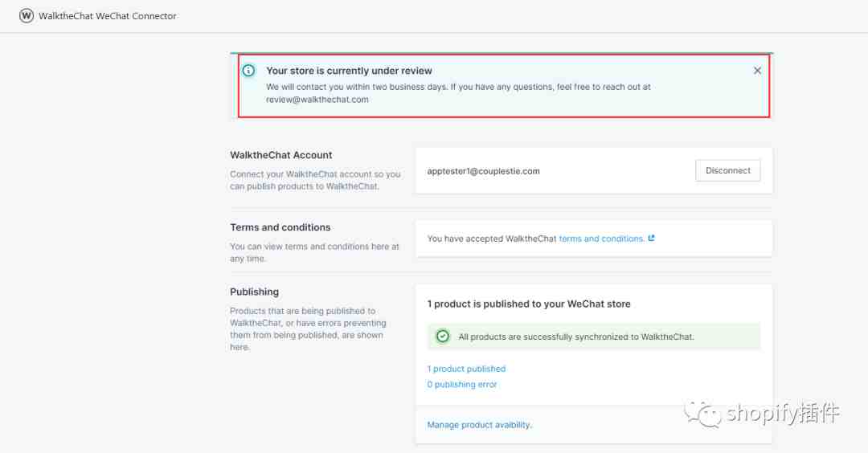Click the Publishing section heading
Screen dimensions: 868x453
pos(254,292)
